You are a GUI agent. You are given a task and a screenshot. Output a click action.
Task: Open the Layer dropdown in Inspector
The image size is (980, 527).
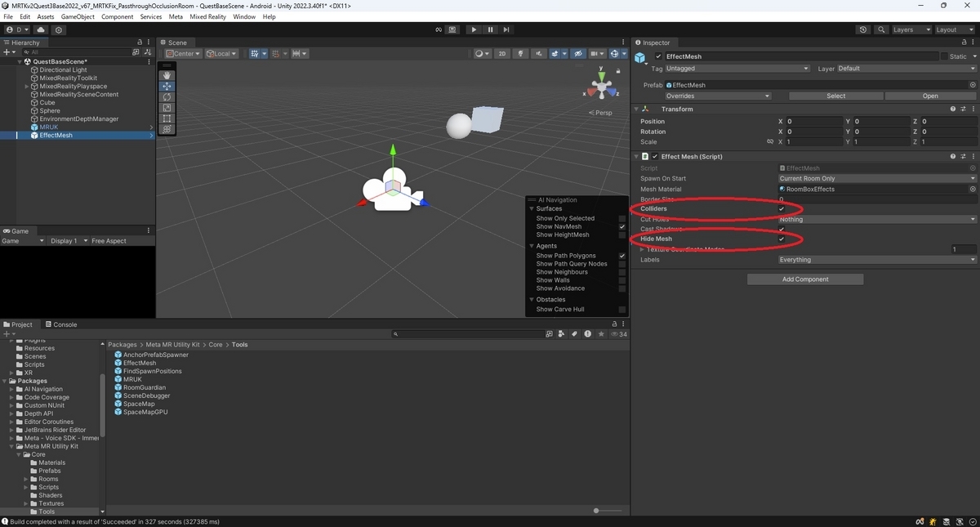pyautogui.click(x=906, y=69)
